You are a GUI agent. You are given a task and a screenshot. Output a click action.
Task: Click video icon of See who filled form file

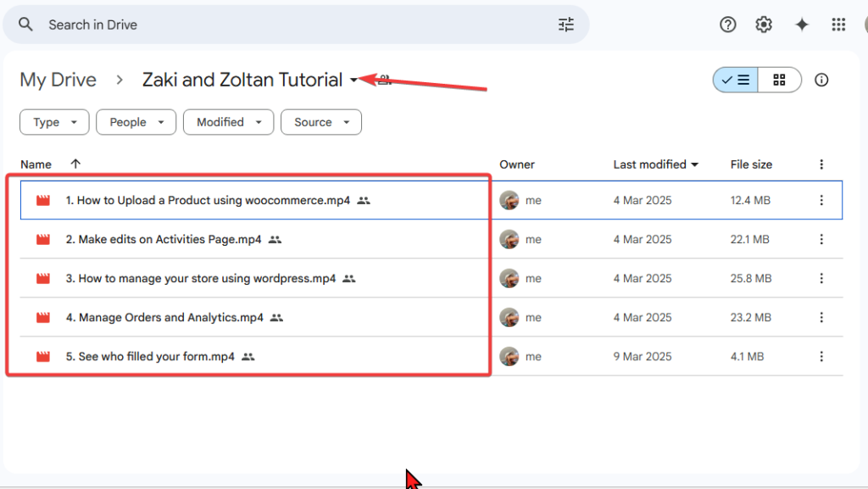coord(43,357)
